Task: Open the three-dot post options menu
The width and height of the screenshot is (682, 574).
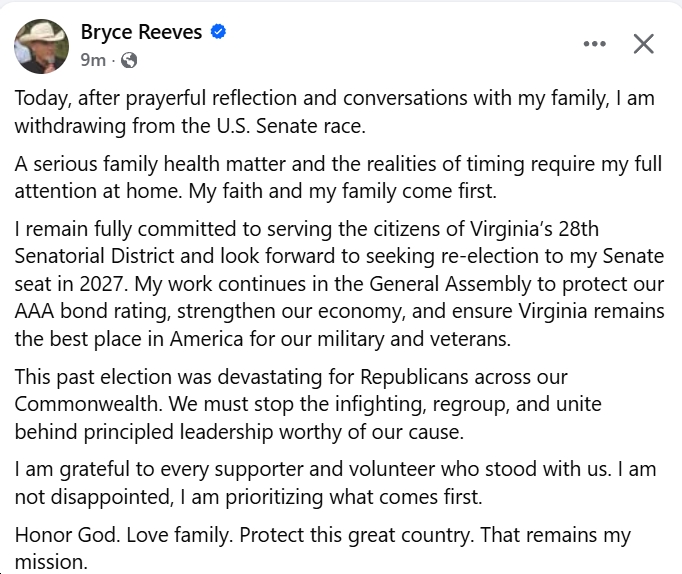Action: coord(595,44)
